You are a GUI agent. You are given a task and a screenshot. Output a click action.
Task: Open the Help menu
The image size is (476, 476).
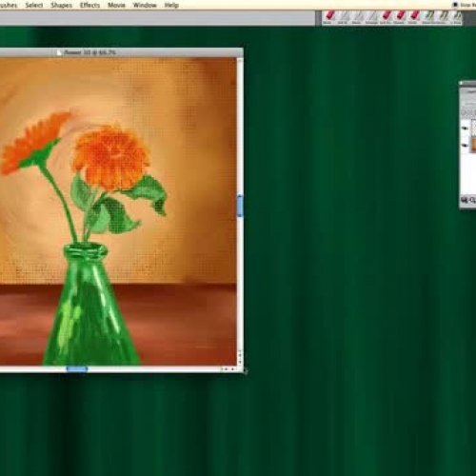coord(171,5)
